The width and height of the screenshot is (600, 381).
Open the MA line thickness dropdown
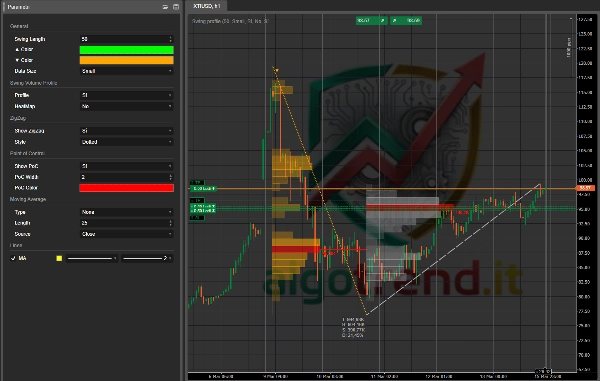pyautogui.click(x=147, y=259)
